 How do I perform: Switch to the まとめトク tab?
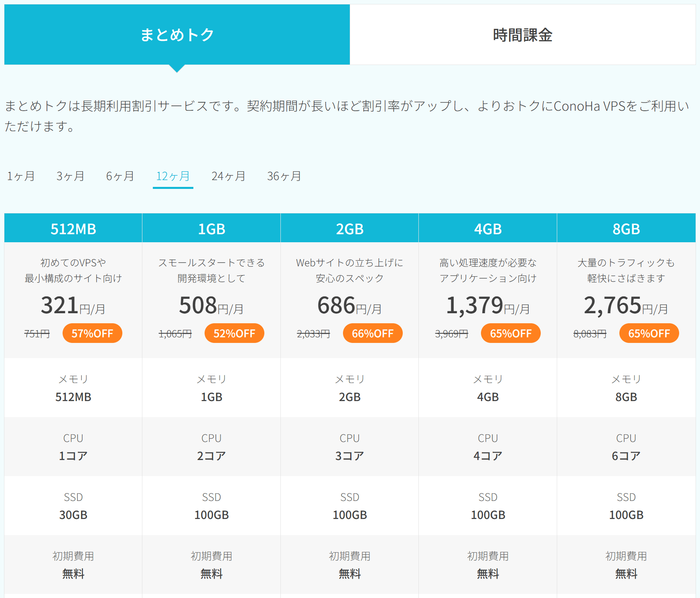point(177,35)
